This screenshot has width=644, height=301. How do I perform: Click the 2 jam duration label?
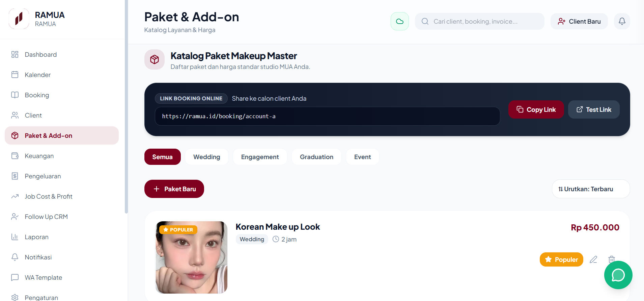pos(289,239)
